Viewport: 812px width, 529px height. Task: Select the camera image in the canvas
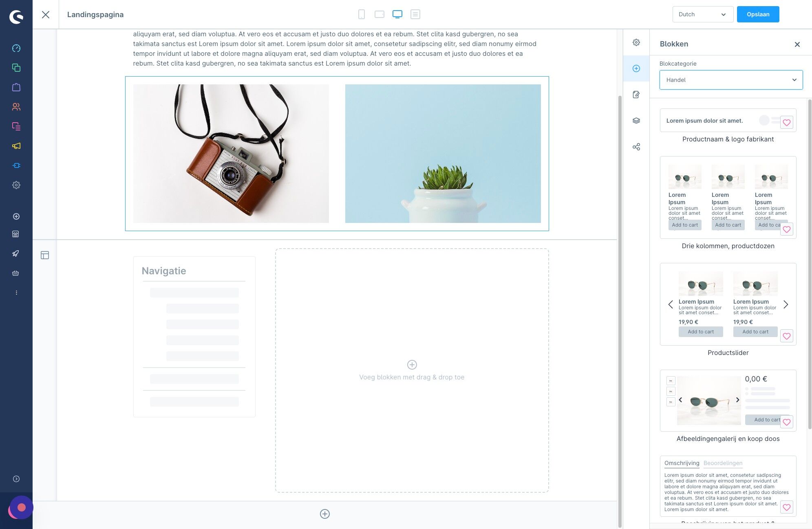point(231,154)
